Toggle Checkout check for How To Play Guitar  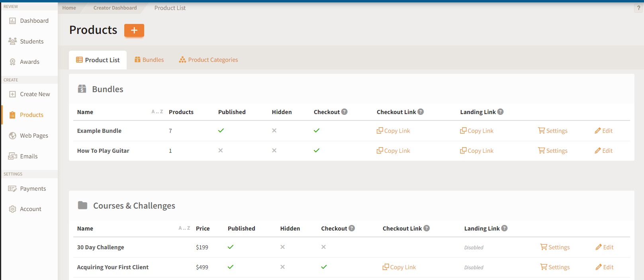pos(317,150)
